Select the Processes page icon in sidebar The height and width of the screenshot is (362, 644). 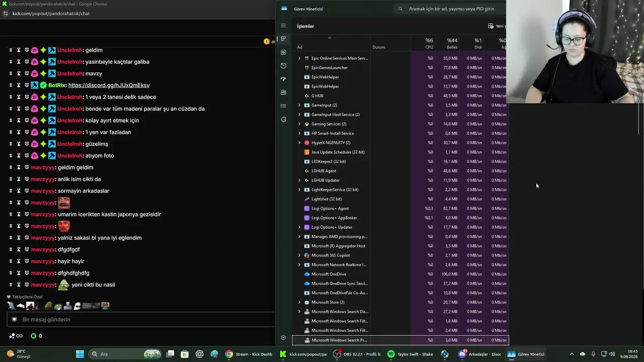[283, 39]
